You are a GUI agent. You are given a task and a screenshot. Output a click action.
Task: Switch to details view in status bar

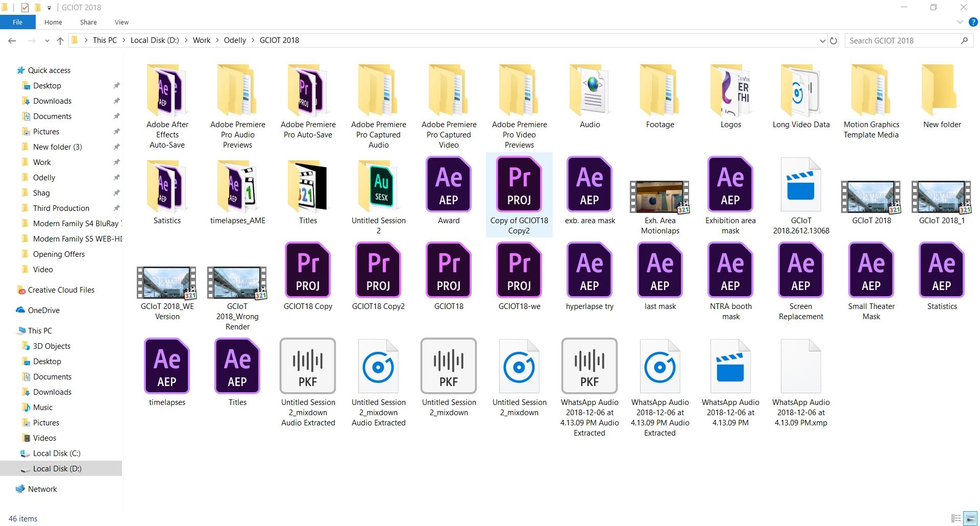coord(956,518)
